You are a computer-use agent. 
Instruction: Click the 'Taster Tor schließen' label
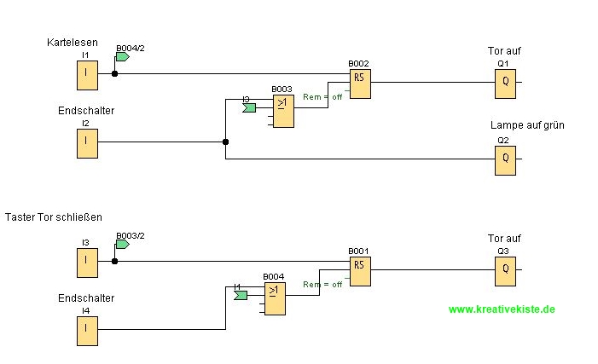[x=54, y=217]
